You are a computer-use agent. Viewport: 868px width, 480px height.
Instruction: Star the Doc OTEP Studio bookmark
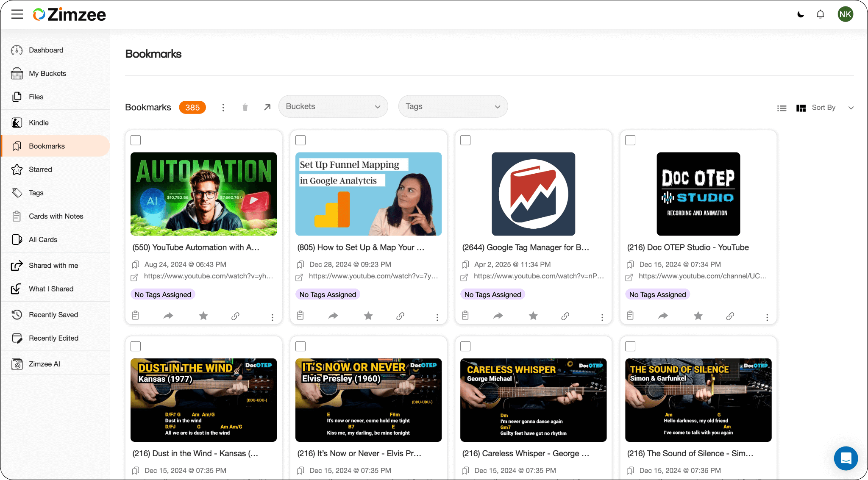(698, 316)
